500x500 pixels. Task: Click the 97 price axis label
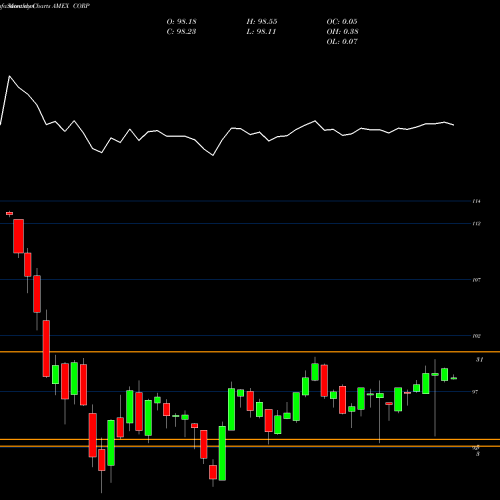coord(475,392)
